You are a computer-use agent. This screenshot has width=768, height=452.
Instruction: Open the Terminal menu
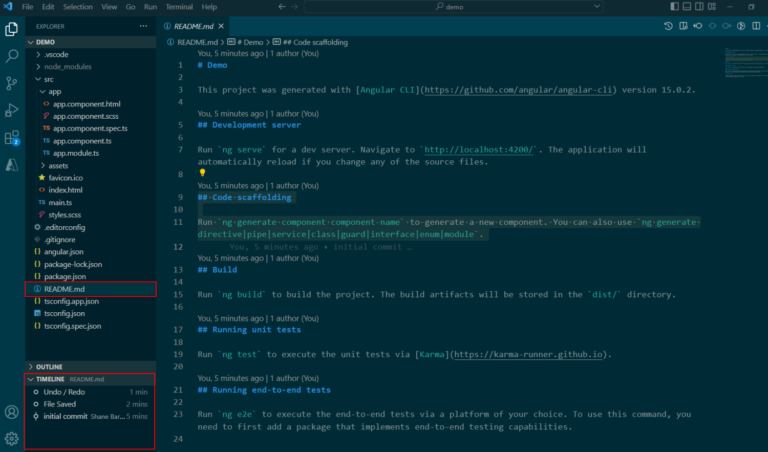coord(179,7)
